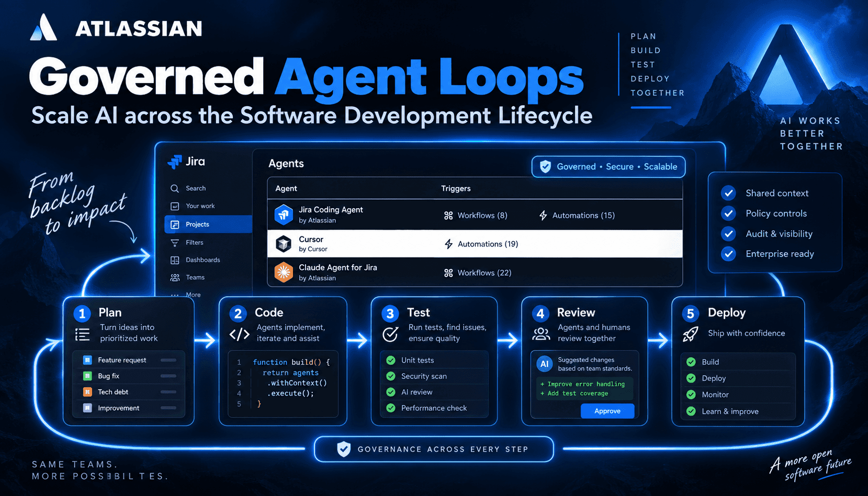
Task: Open Automations (15) trigger
Action: 577,216
